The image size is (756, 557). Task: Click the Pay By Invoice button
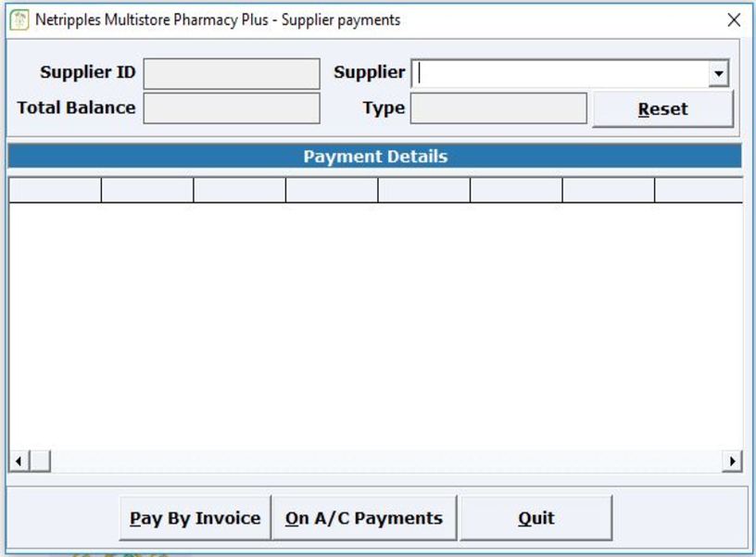click(x=195, y=518)
